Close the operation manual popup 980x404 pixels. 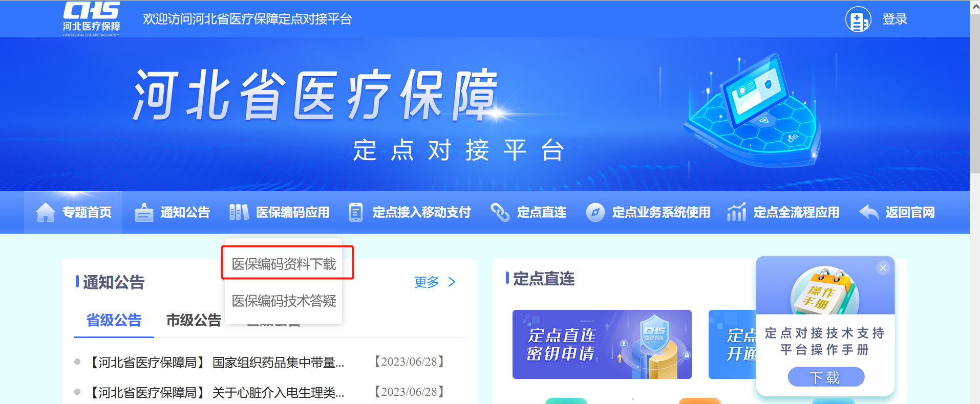(x=883, y=267)
